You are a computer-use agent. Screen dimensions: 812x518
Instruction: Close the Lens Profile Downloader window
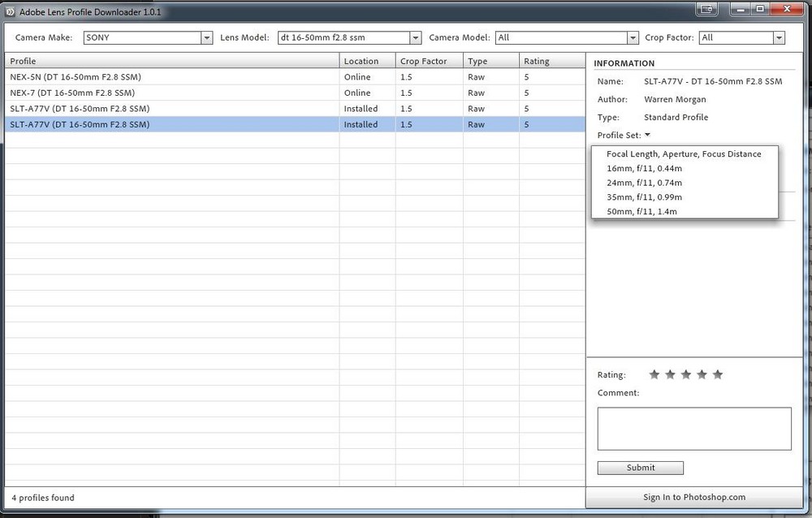click(x=787, y=9)
